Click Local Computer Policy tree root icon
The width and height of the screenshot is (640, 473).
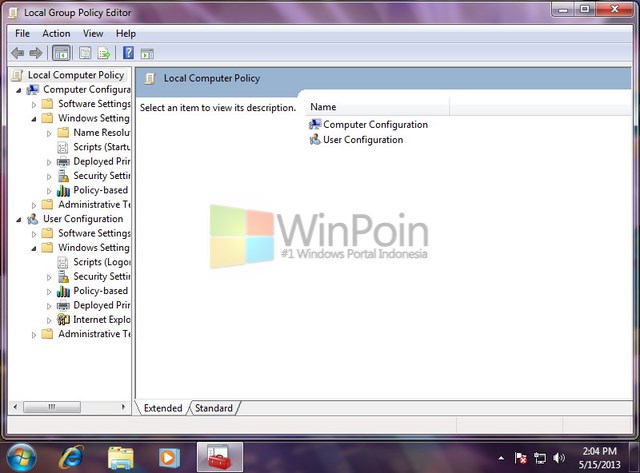[x=17, y=75]
